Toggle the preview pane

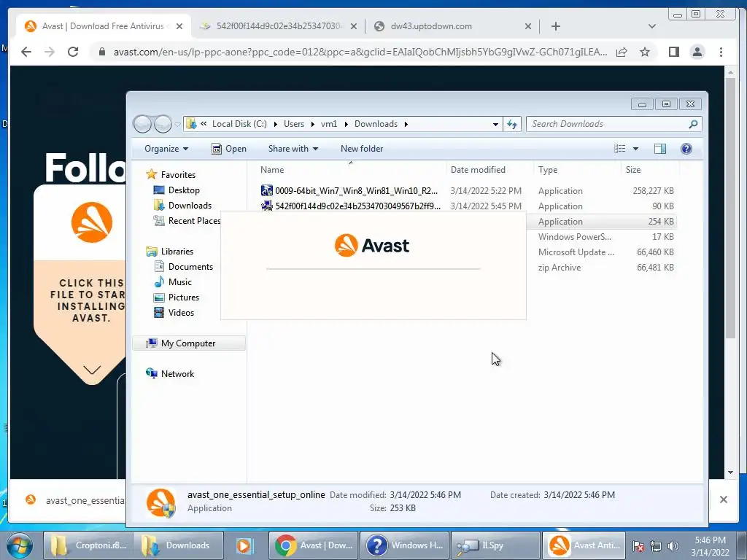coord(659,149)
